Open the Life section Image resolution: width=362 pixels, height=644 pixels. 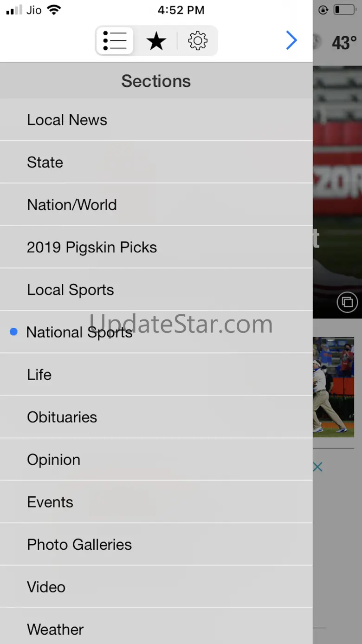click(156, 375)
